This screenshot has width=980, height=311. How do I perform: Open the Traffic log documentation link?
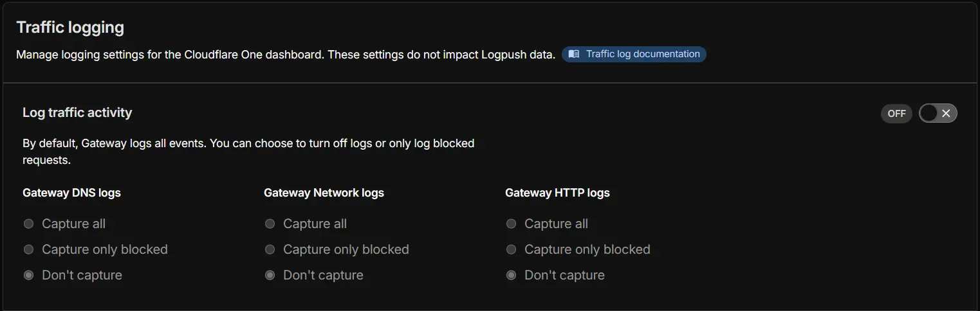tap(634, 54)
